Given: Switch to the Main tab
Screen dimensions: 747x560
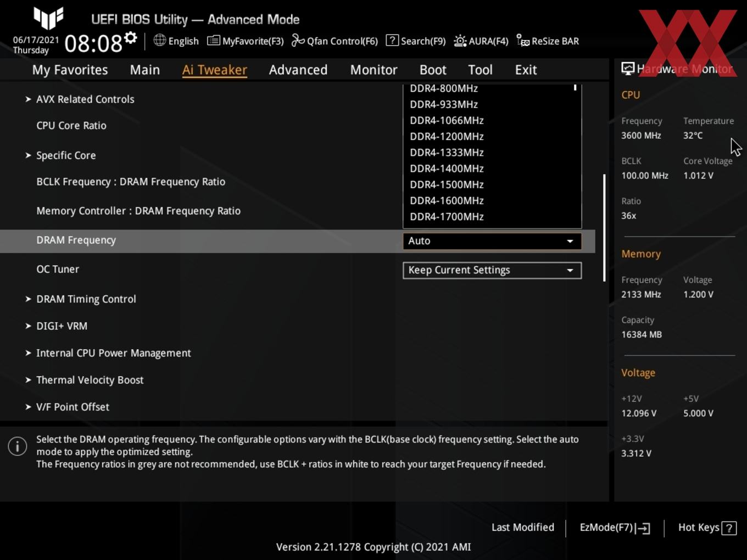Looking at the screenshot, I should [145, 70].
